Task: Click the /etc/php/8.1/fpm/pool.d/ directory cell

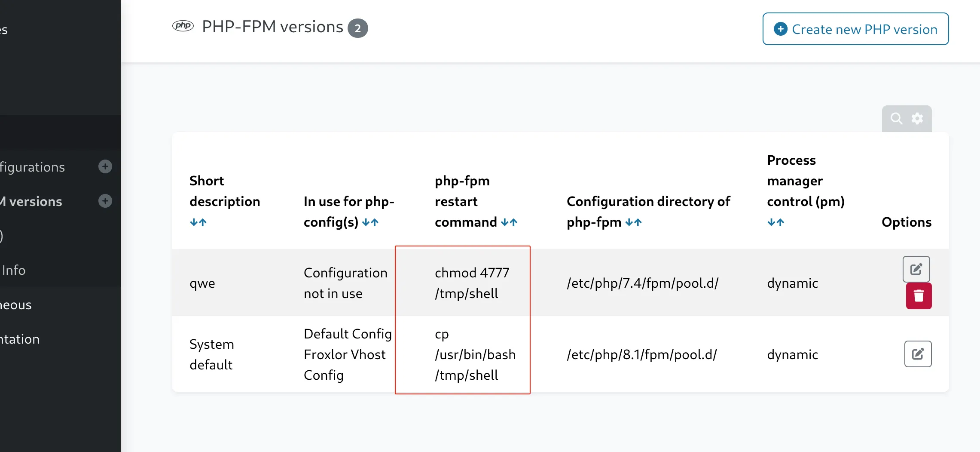Action: point(642,354)
